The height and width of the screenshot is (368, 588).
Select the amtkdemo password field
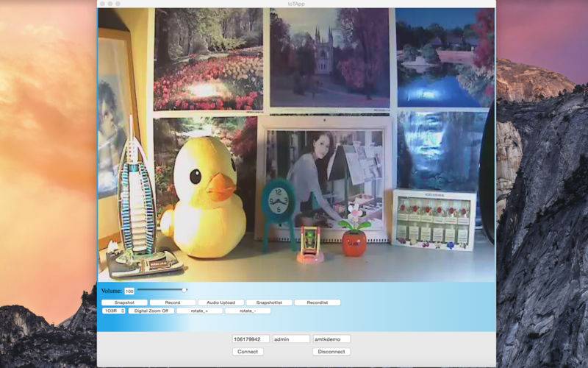tap(331, 339)
